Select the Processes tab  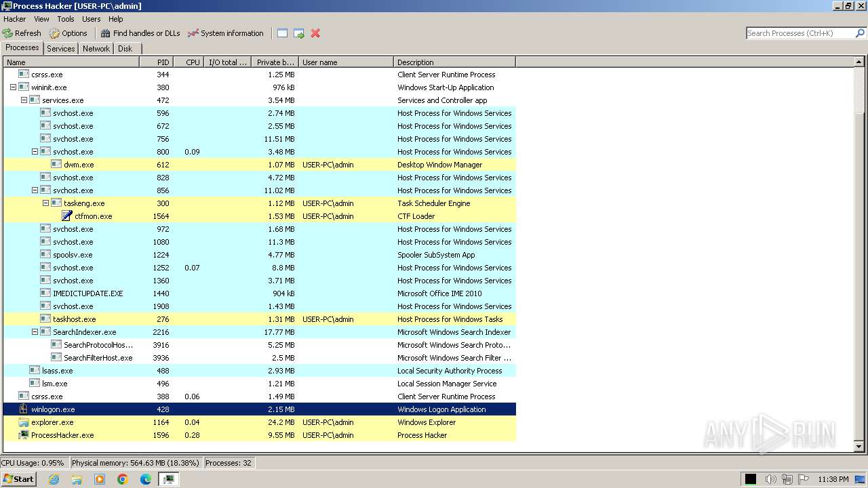22,47
